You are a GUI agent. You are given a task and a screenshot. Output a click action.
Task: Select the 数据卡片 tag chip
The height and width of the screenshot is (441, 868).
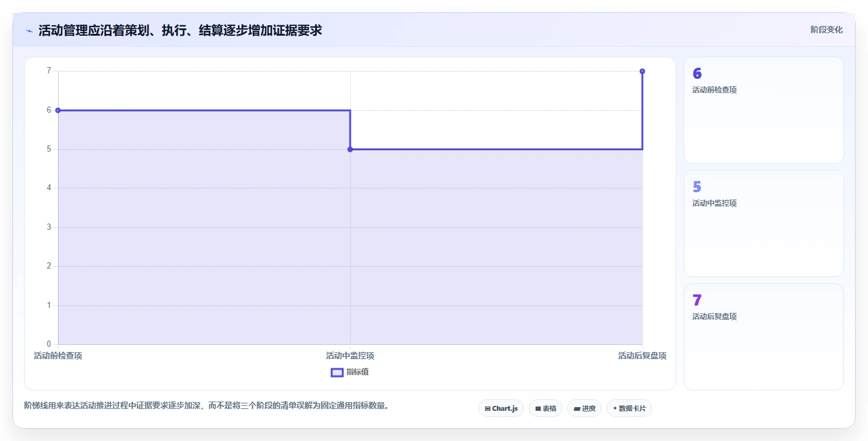click(x=629, y=408)
